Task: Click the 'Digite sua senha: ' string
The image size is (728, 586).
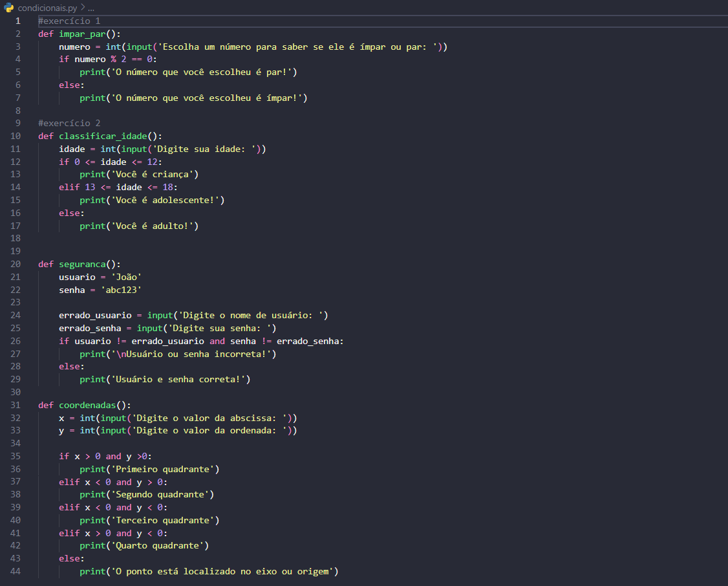Action: pyautogui.click(x=220, y=329)
